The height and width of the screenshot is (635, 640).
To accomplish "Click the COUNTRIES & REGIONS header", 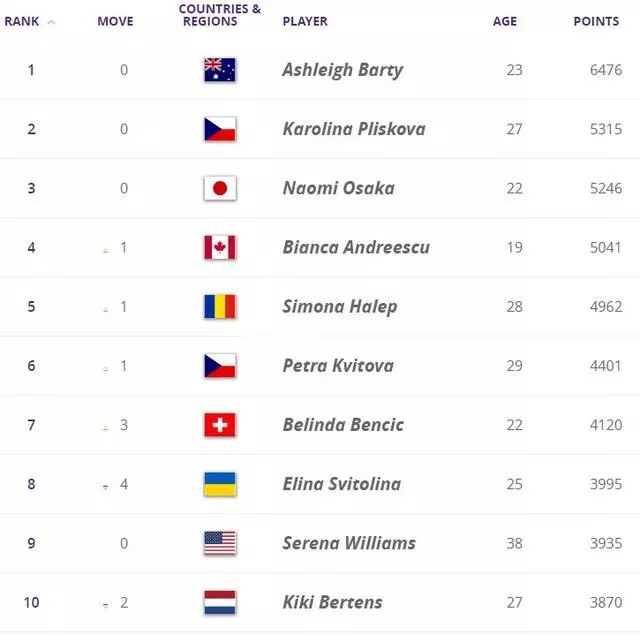I will tap(220, 15).
